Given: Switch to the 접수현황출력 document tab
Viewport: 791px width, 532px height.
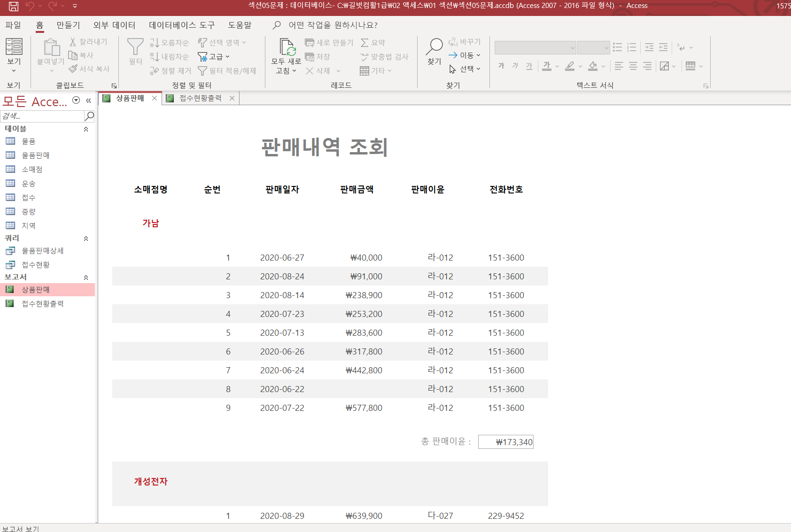Looking at the screenshot, I should tap(200, 98).
